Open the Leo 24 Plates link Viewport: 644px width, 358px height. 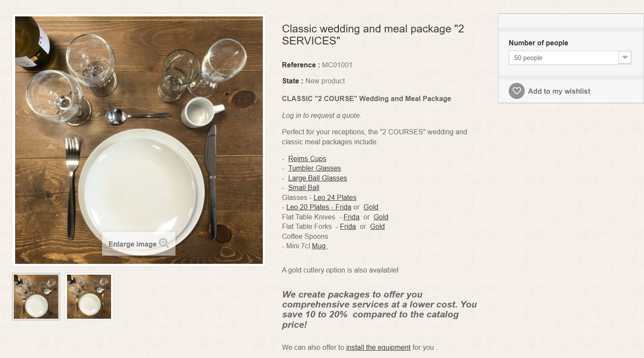coord(335,197)
